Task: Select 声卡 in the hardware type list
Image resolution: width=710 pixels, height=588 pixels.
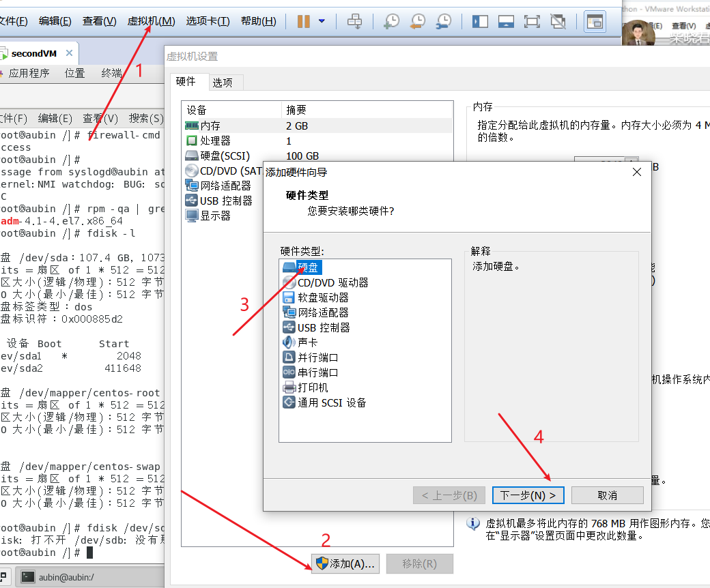Action: [x=307, y=342]
